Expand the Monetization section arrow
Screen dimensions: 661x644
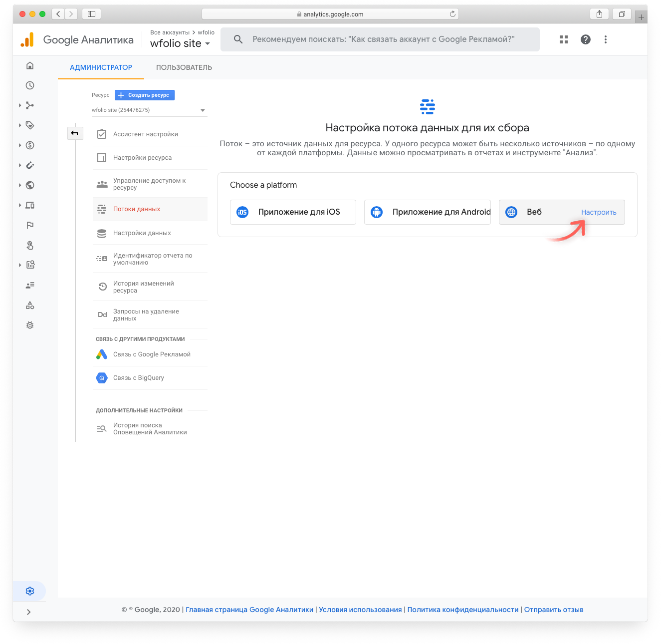[x=20, y=145]
